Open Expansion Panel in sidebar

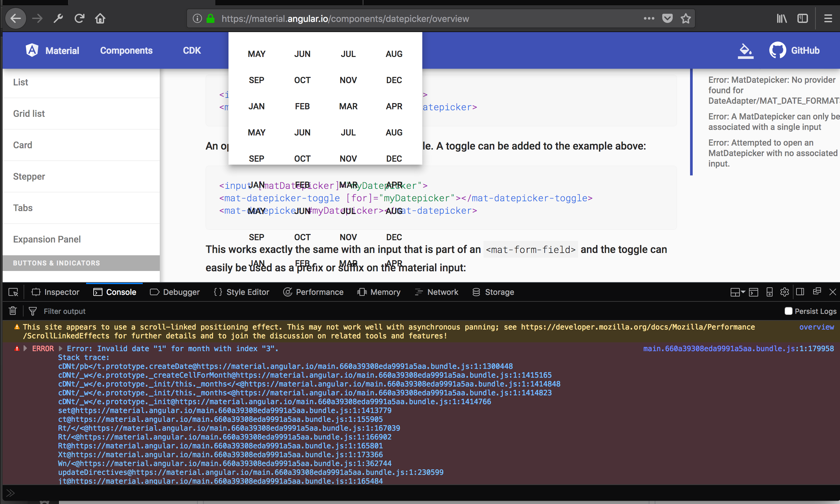pyautogui.click(x=81, y=240)
